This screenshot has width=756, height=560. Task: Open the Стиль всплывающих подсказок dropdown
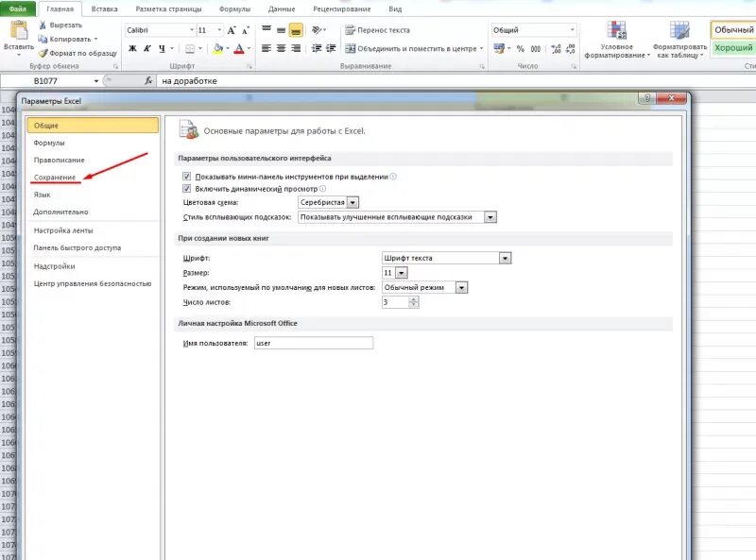click(490, 217)
